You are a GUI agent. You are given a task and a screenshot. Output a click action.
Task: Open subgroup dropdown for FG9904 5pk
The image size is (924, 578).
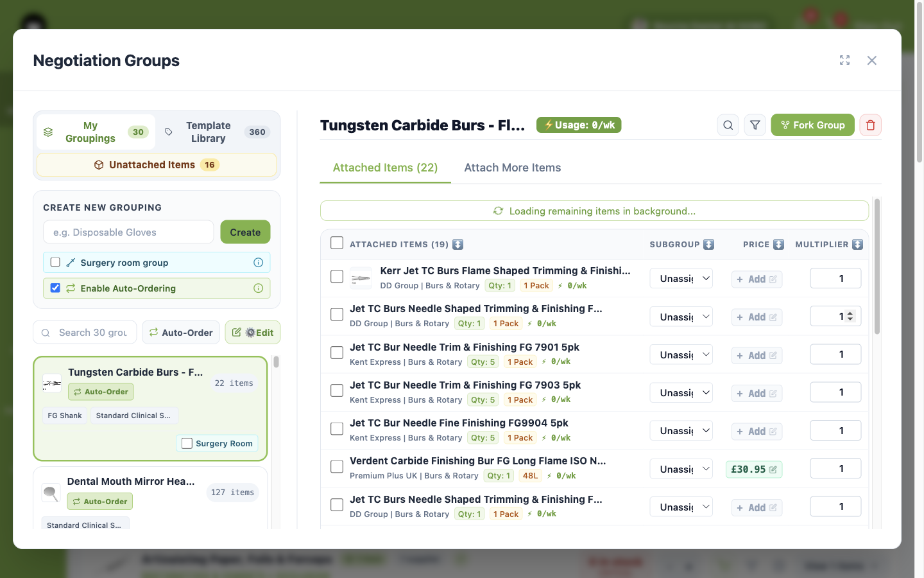(681, 430)
